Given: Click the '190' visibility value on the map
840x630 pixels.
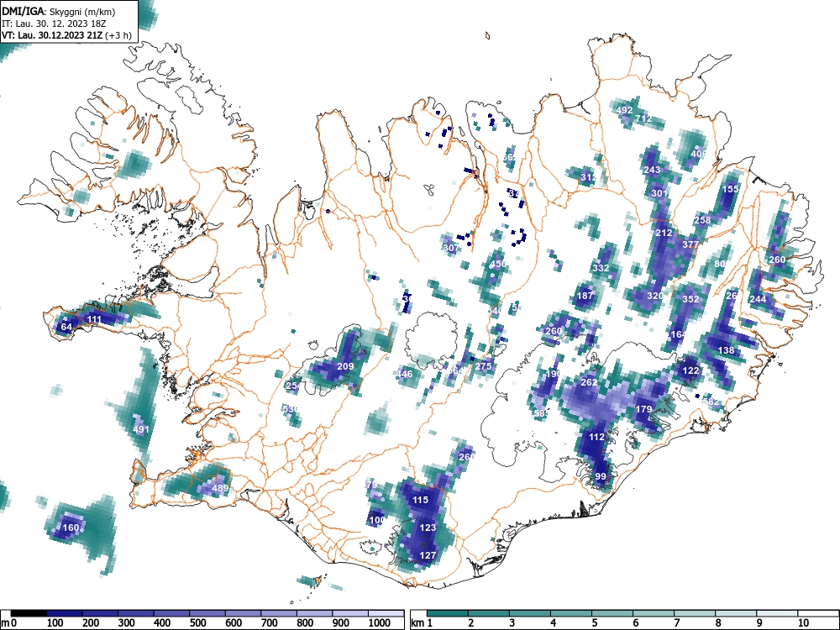Looking at the screenshot, I should pos(554,374).
